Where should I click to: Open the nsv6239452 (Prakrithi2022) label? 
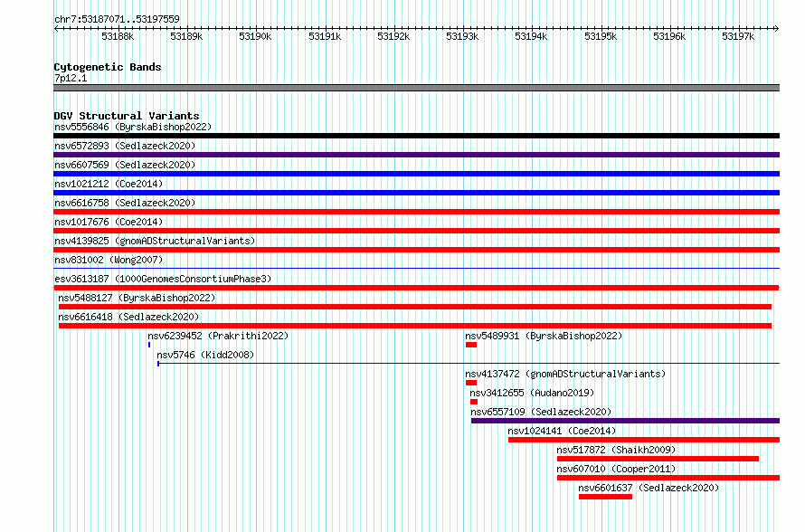[218, 336]
